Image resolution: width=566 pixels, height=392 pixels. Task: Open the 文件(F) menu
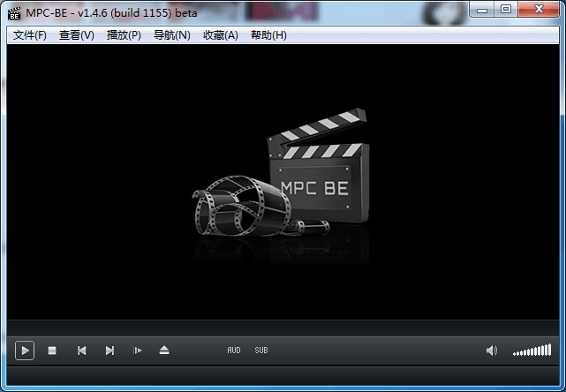(x=30, y=35)
